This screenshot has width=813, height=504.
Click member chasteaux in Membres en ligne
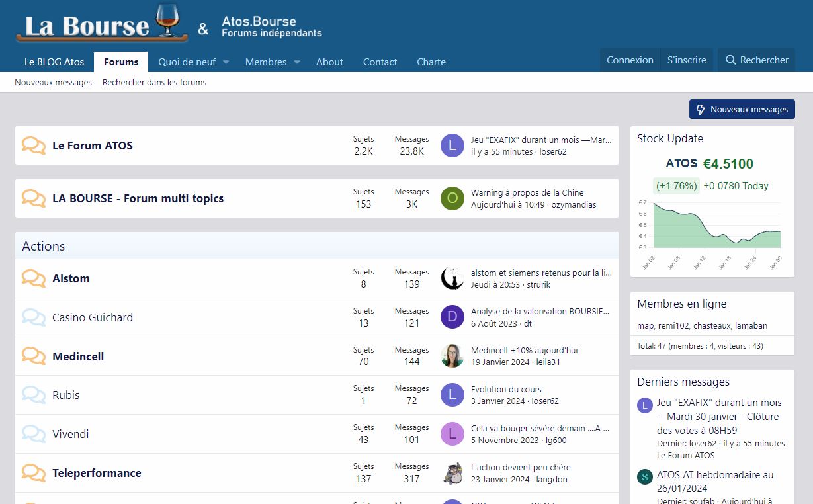coord(712,325)
